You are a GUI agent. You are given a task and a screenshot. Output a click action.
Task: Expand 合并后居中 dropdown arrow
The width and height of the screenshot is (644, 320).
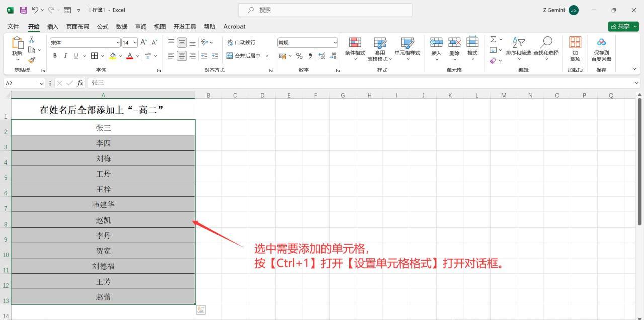(267, 56)
